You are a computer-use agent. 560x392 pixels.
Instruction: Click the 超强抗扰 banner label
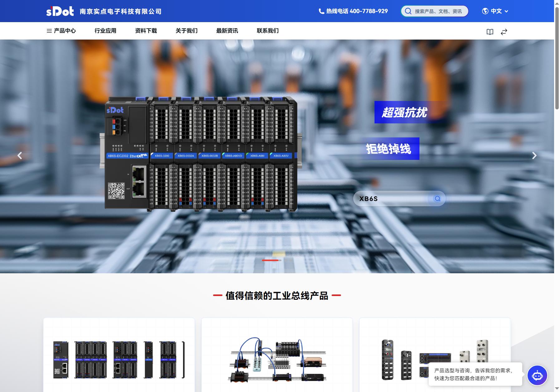click(x=405, y=112)
